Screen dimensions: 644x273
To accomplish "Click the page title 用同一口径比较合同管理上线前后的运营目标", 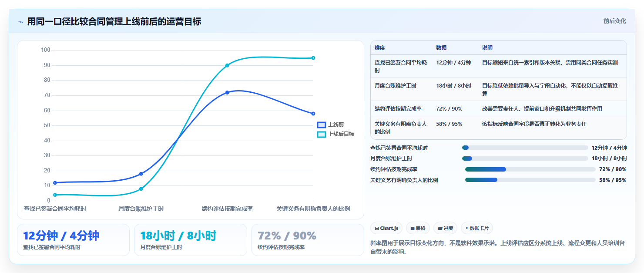I will click(114, 22).
